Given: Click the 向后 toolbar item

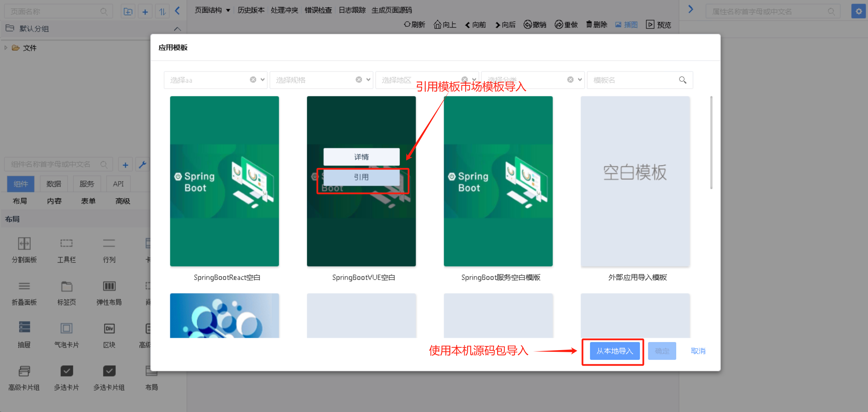Looking at the screenshot, I should coord(505,25).
